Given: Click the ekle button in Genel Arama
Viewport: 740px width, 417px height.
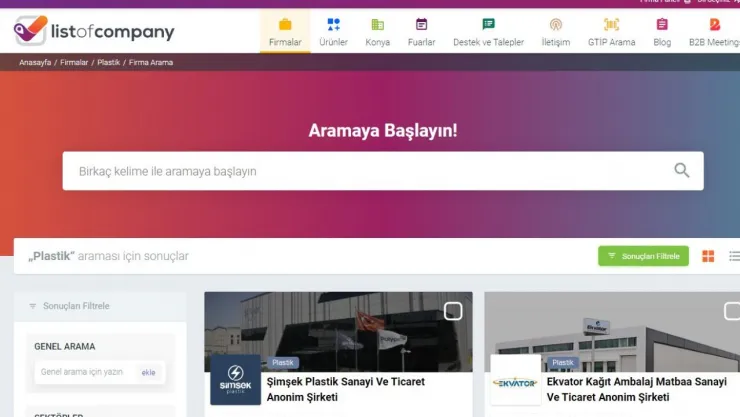Looking at the screenshot, I should (148, 372).
